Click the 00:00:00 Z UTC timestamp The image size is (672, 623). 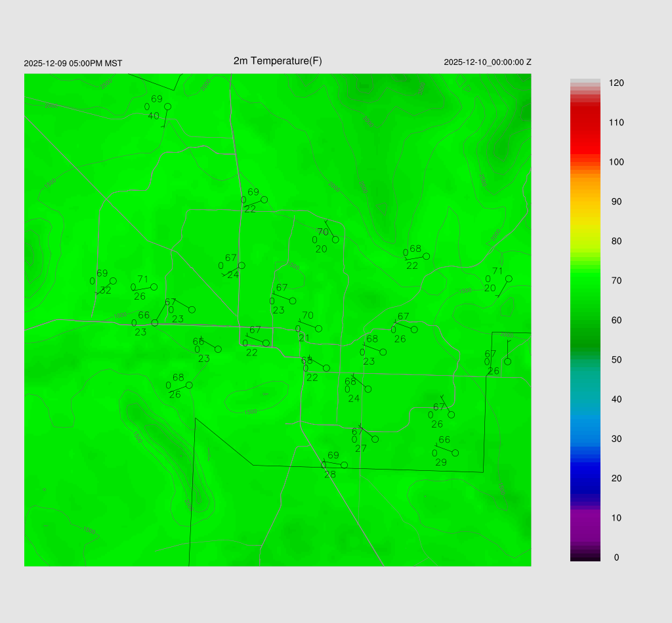coord(488,62)
